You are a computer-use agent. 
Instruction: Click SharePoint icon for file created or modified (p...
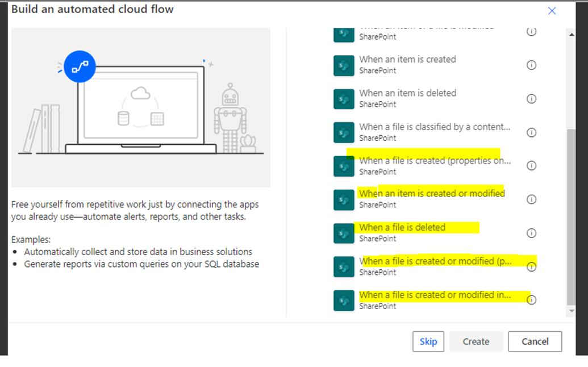[344, 267]
